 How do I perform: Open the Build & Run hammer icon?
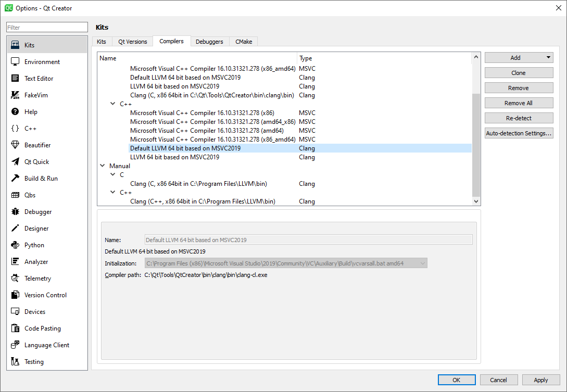tap(15, 178)
